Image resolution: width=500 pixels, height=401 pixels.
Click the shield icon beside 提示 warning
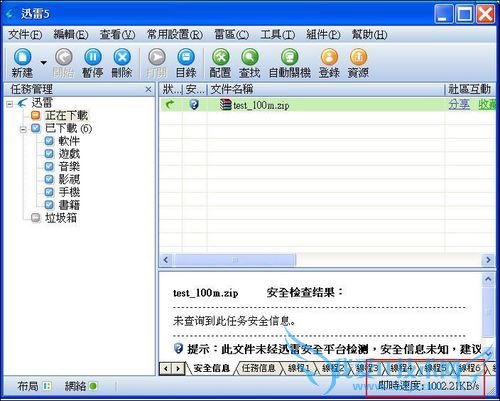[178, 349]
